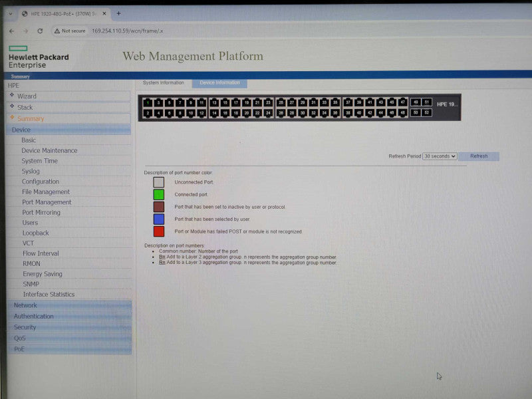Click the green Connected port swatch
The height and width of the screenshot is (399, 532).
[158, 194]
